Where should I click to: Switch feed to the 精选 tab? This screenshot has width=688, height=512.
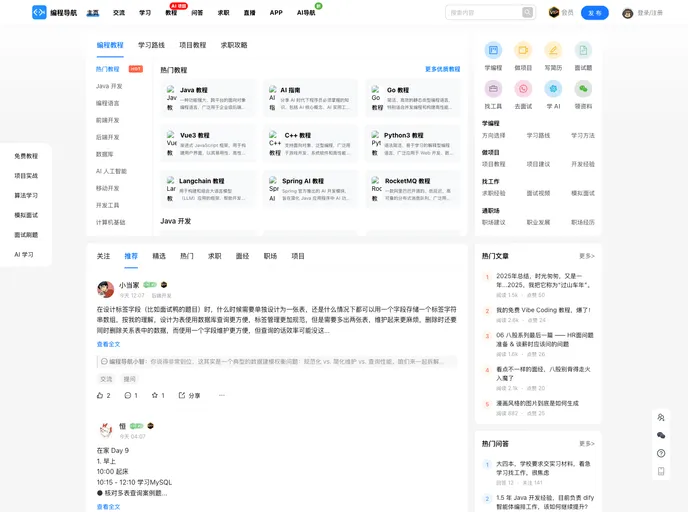(159, 256)
